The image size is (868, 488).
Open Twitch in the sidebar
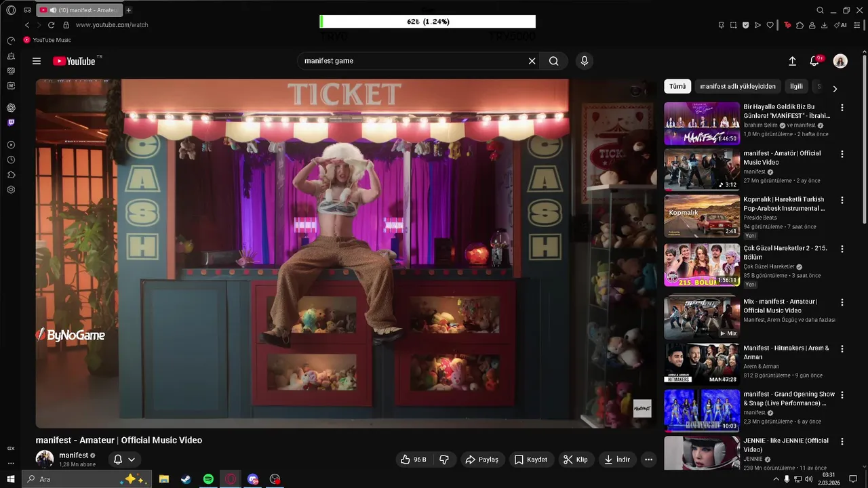tap(11, 123)
